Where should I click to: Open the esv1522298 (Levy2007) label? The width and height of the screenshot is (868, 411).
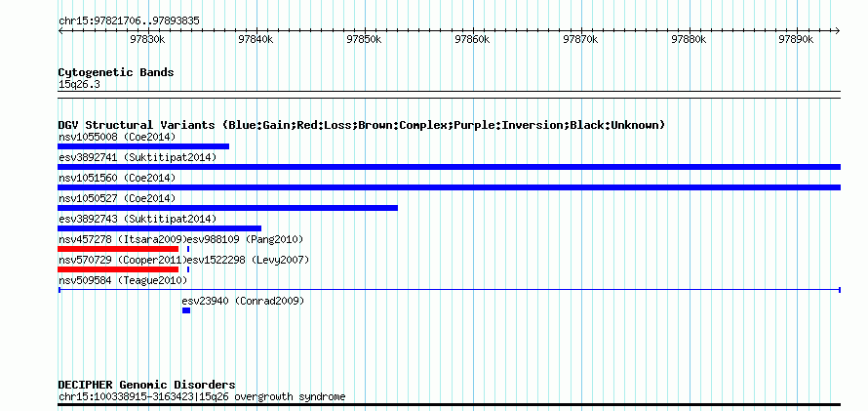(248, 260)
